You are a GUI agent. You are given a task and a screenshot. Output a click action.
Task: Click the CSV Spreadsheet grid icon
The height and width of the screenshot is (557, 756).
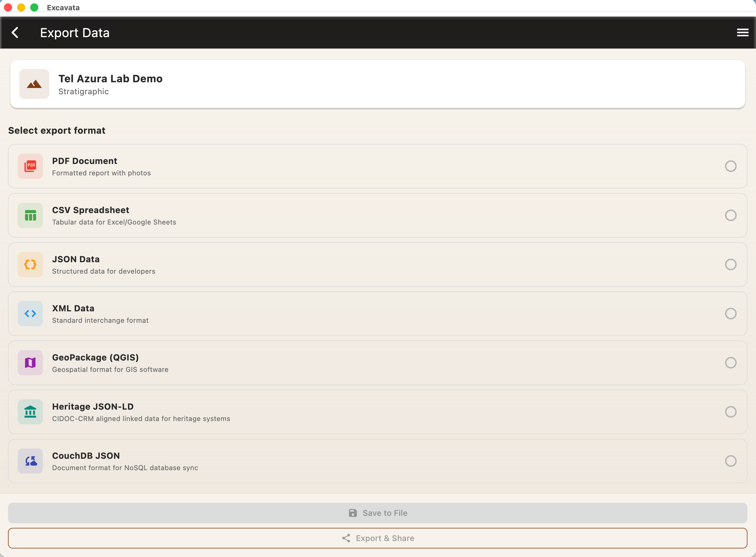coord(30,215)
